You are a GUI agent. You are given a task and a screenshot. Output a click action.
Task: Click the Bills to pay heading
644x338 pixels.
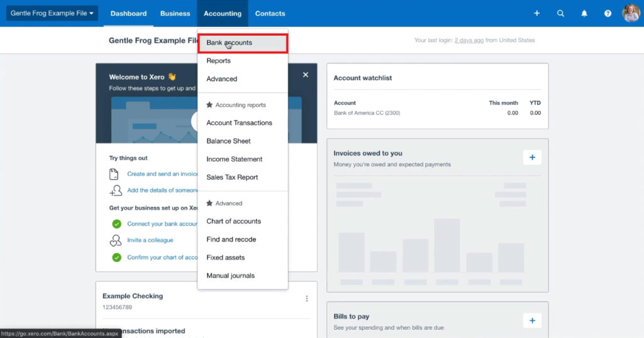351,316
